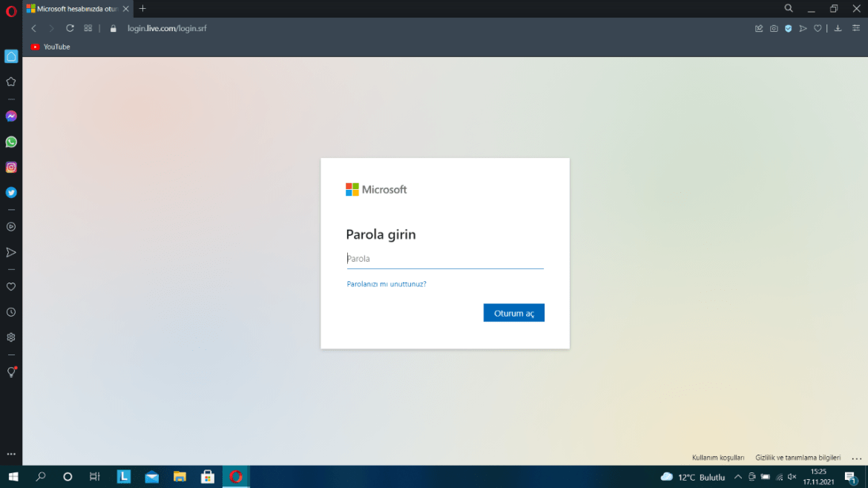Open the snapshot camera tool in the address bar
This screenshot has height=488, width=868.
(x=774, y=28)
